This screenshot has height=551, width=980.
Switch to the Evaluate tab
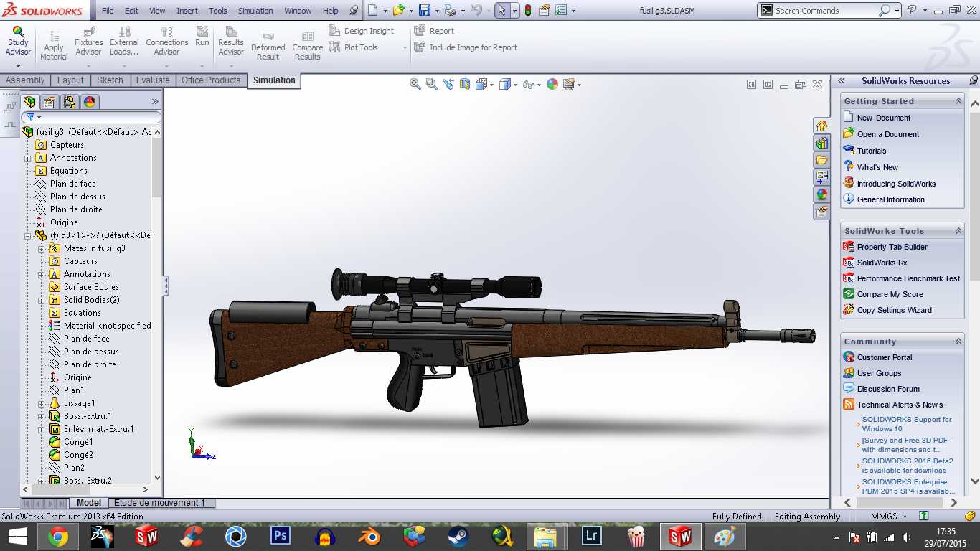pos(153,80)
